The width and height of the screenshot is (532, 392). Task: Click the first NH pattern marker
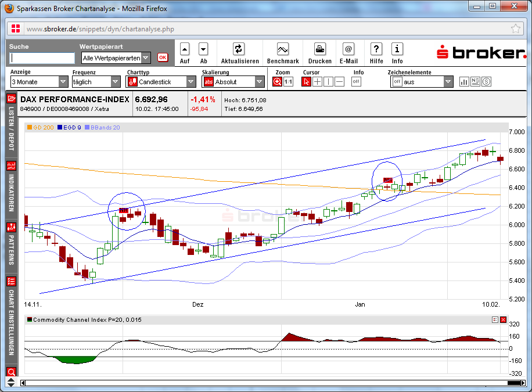point(124,210)
